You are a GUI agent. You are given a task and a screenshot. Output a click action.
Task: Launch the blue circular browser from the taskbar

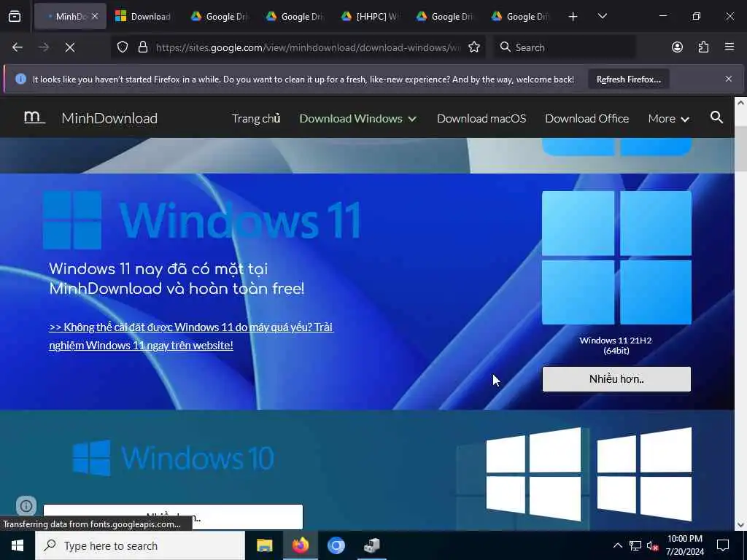coord(336,545)
